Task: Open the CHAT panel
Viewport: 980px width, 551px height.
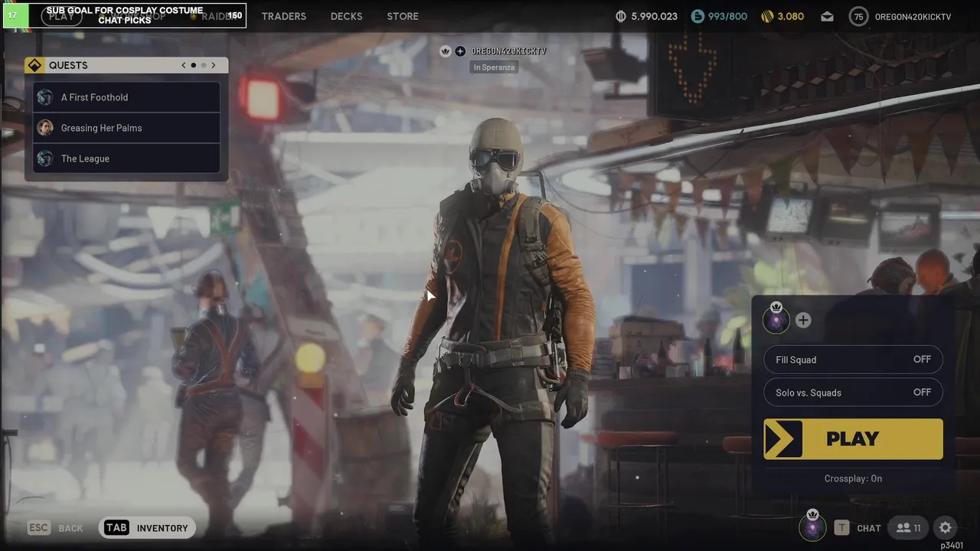Action: click(869, 528)
